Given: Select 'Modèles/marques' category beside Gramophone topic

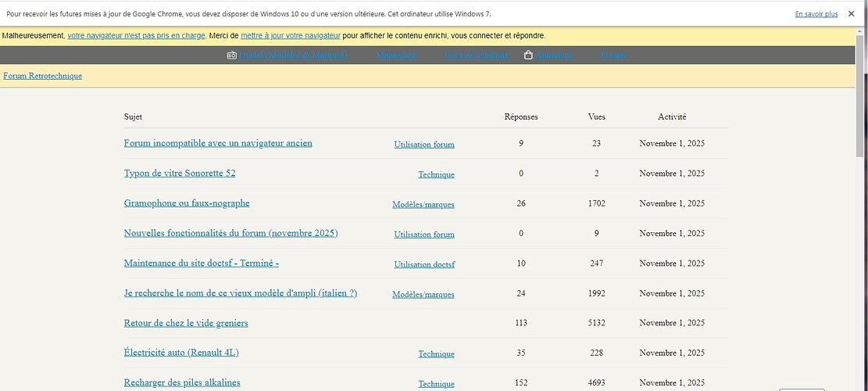Looking at the screenshot, I should 423,204.
